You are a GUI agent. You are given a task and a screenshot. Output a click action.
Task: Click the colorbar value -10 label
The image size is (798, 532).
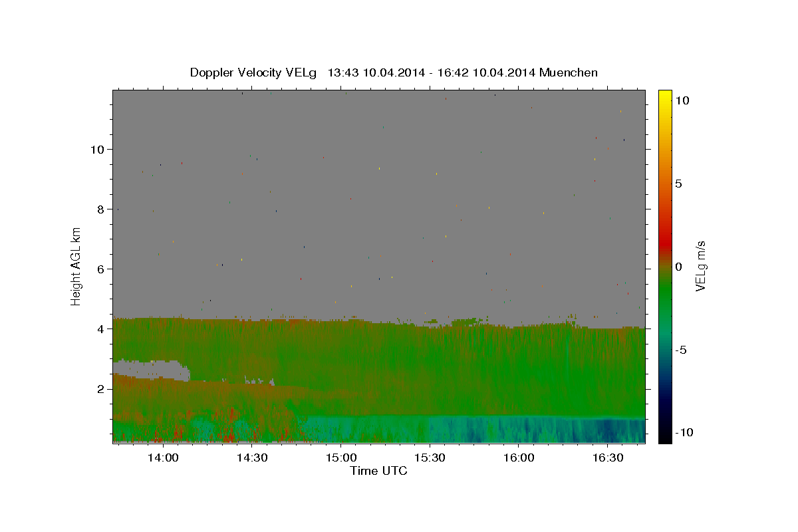pos(684,433)
